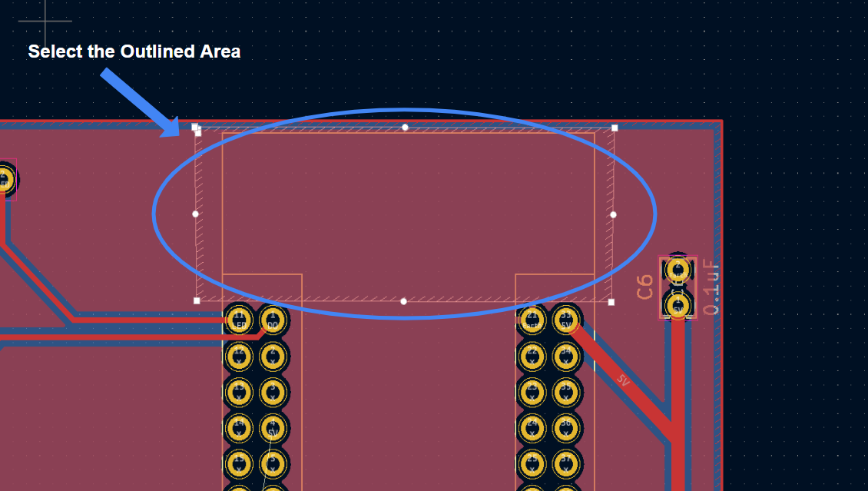The height and width of the screenshot is (491, 868).
Task: Click the top-right corner handle of selected zone
Action: (615, 128)
